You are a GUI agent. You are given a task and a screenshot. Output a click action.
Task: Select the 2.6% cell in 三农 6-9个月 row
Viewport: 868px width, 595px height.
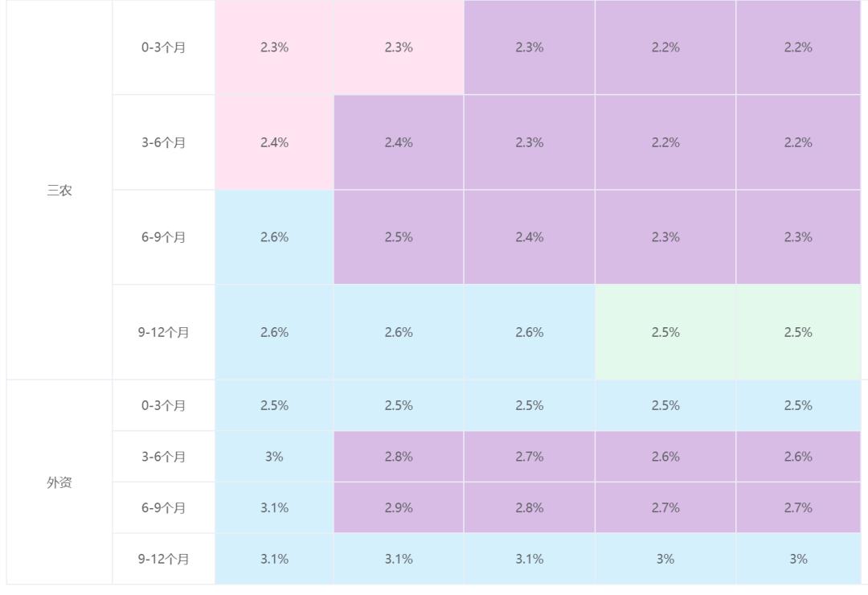[274, 237]
